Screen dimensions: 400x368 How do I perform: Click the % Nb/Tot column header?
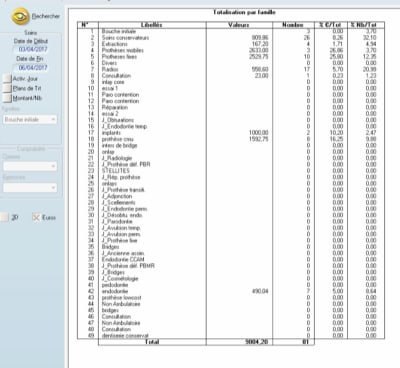point(366,25)
